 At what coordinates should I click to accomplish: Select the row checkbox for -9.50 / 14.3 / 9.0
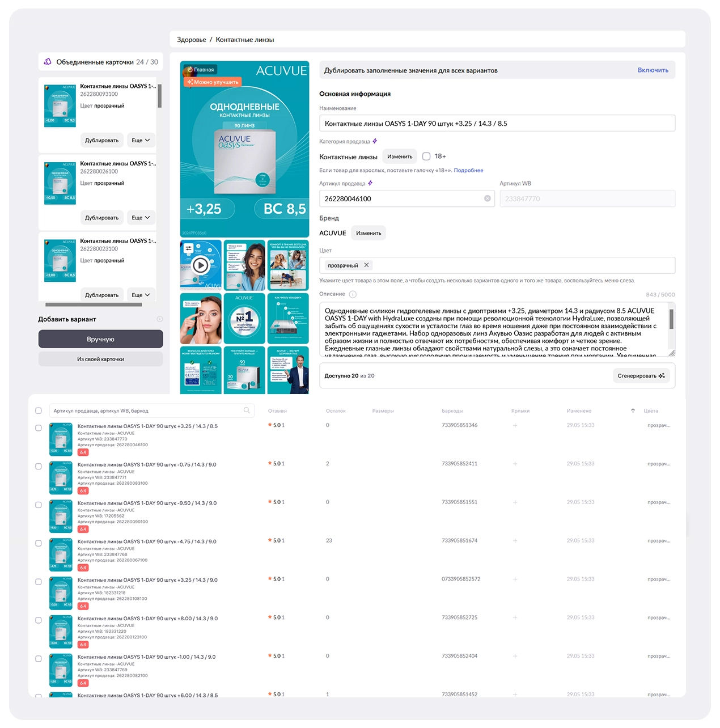[39, 505]
